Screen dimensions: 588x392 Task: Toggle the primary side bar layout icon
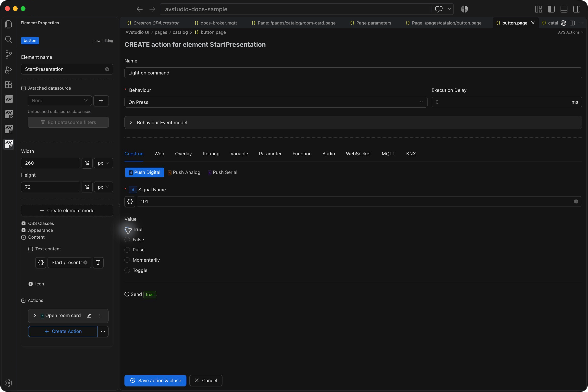(551, 9)
